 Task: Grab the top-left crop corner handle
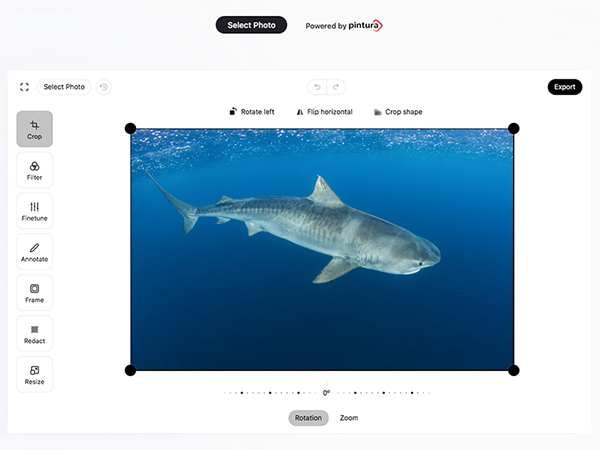pyautogui.click(x=130, y=129)
